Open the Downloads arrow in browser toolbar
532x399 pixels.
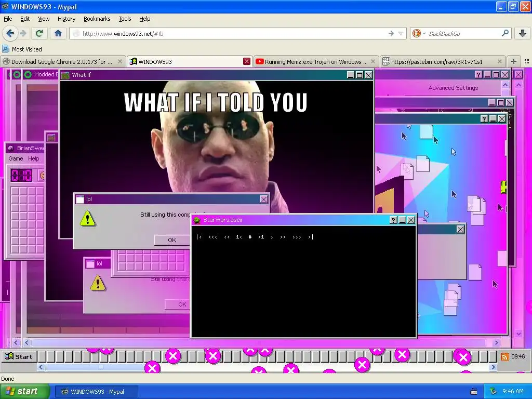click(x=523, y=33)
